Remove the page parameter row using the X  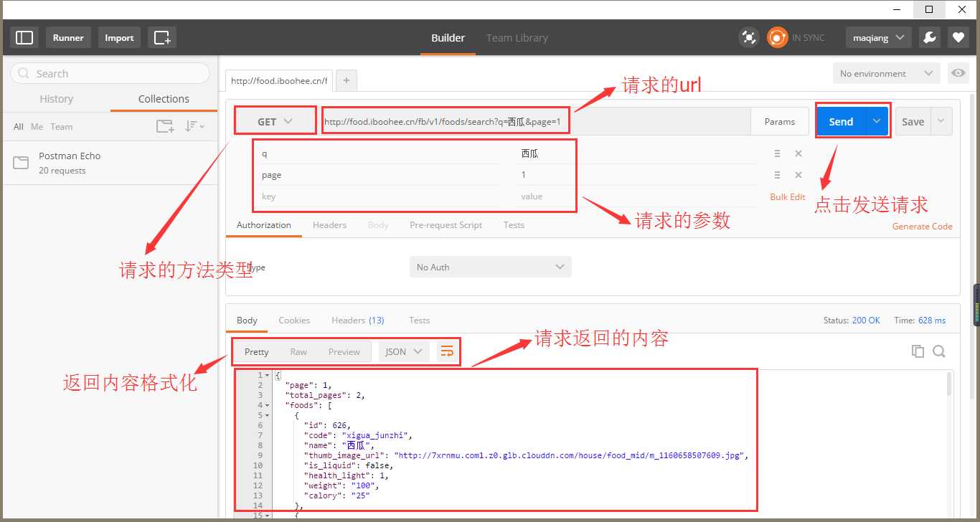[x=798, y=175]
